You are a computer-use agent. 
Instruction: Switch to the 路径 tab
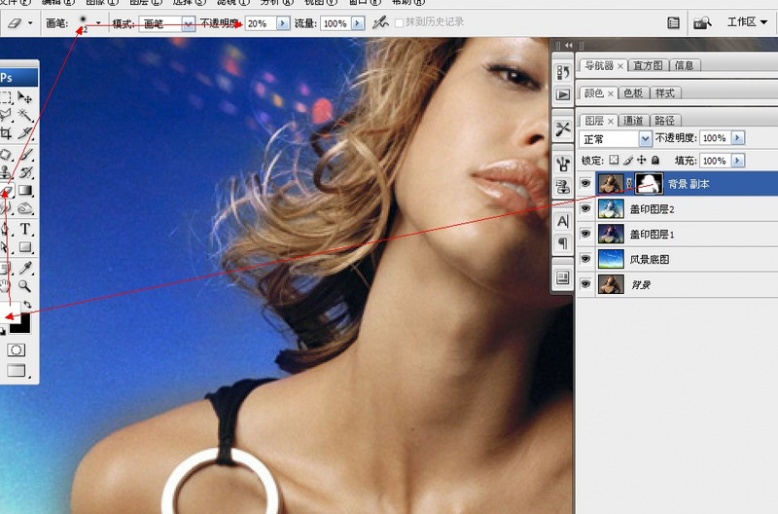(x=664, y=120)
